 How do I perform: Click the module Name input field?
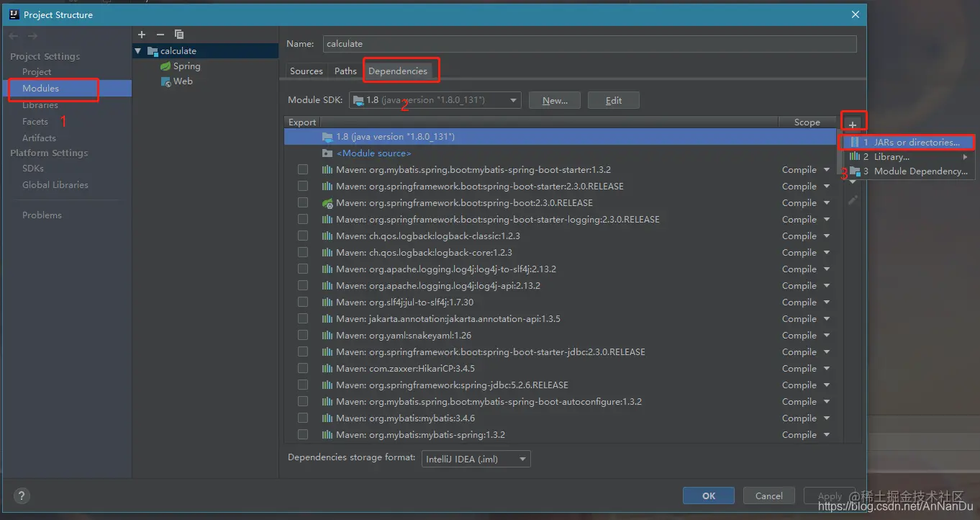(590, 44)
